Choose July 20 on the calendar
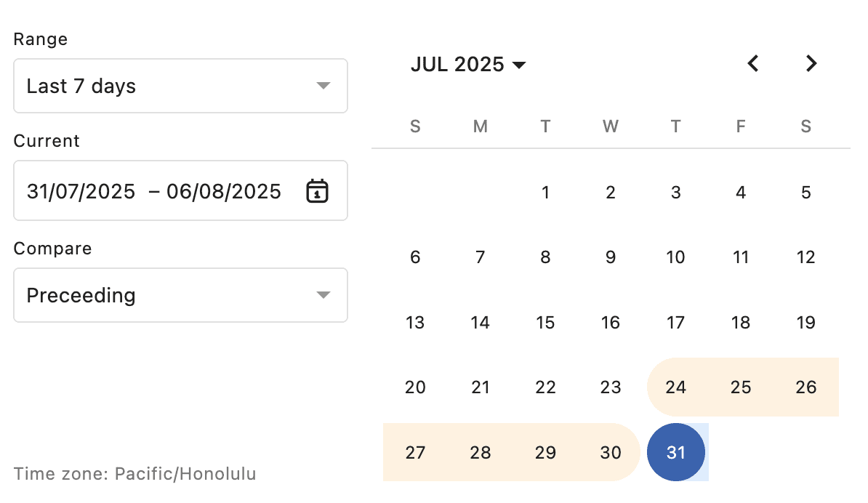Viewport: 868px width, 503px height. (x=415, y=387)
